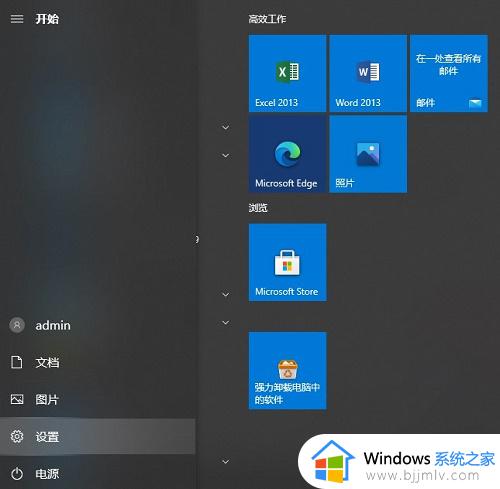Click the 浏览 group header
The height and width of the screenshot is (489, 500).
pyautogui.click(x=258, y=208)
